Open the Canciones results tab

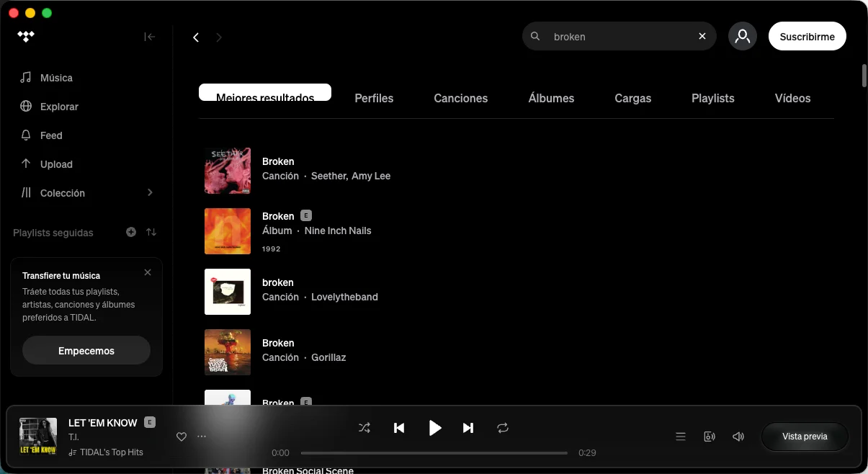click(460, 98)
